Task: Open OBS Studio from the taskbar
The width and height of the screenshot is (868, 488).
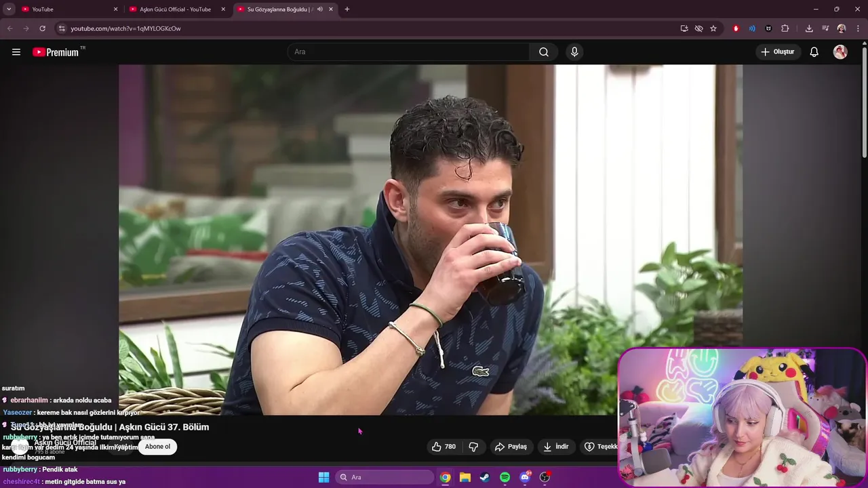Action: 545,477
